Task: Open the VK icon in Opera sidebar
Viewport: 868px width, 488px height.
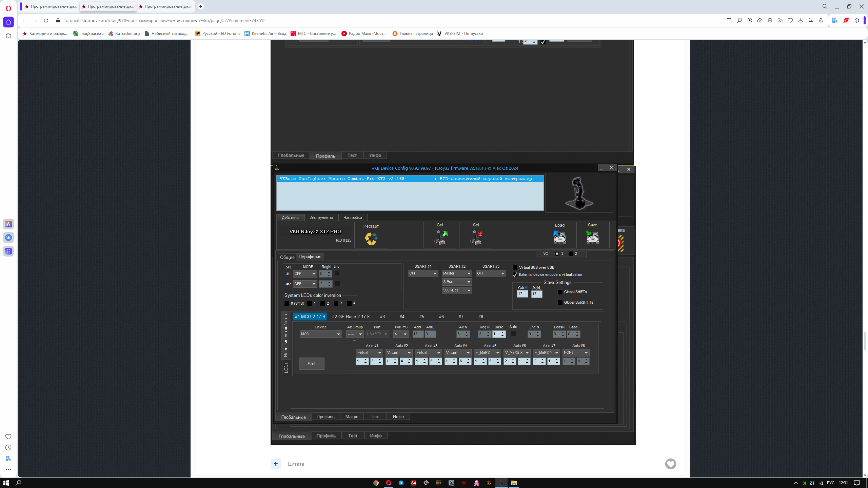Action: (x=8, y=238)
